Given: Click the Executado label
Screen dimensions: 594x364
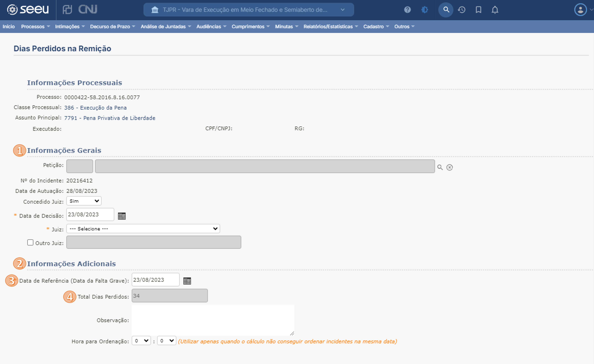Looking at the screenshot, I should coord(47,129).
